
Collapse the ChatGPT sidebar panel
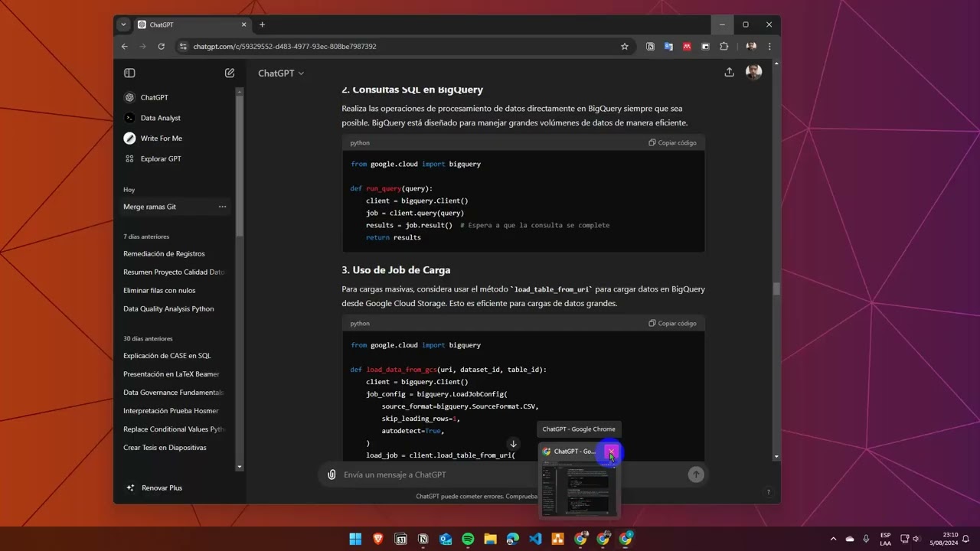129,73
